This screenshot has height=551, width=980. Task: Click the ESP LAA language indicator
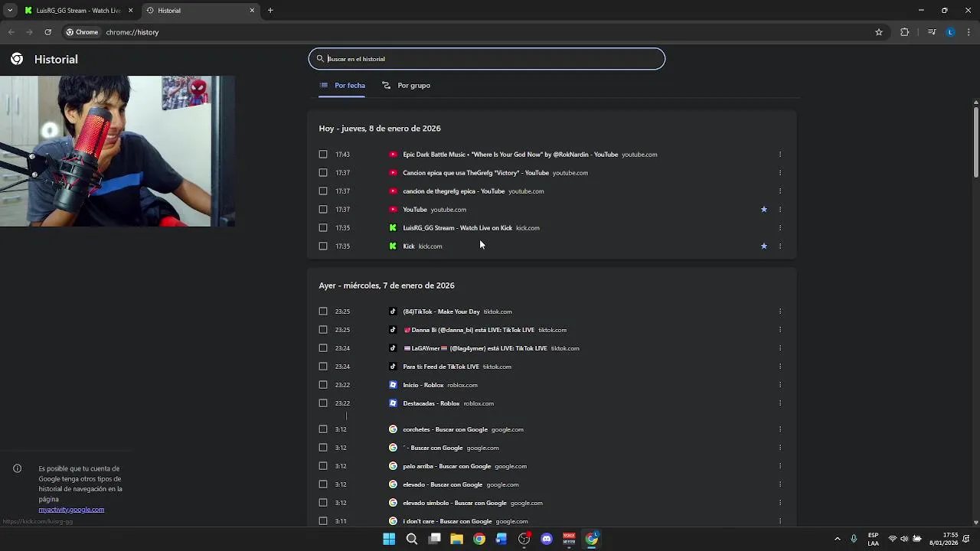[x=873, y=539]
